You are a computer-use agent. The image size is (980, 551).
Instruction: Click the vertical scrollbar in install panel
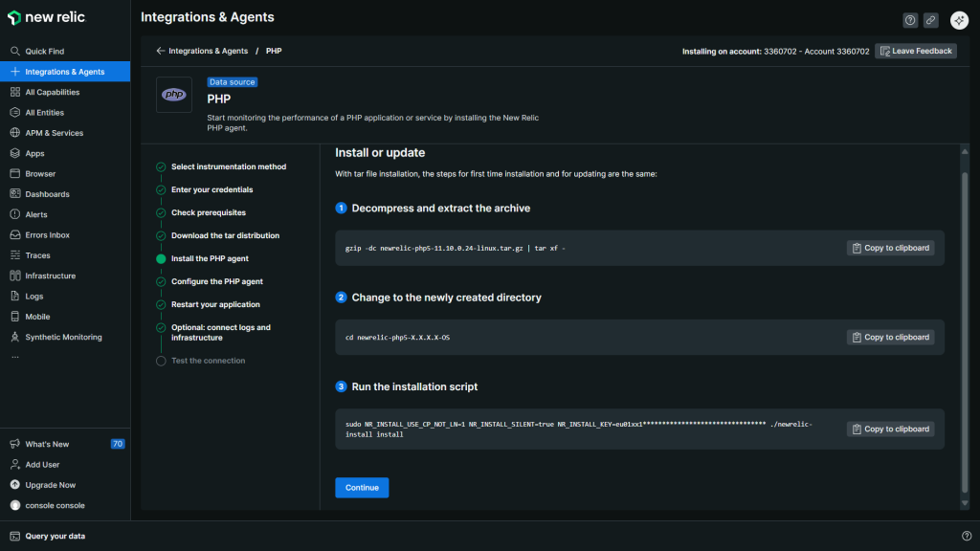(x=964, y=325)
